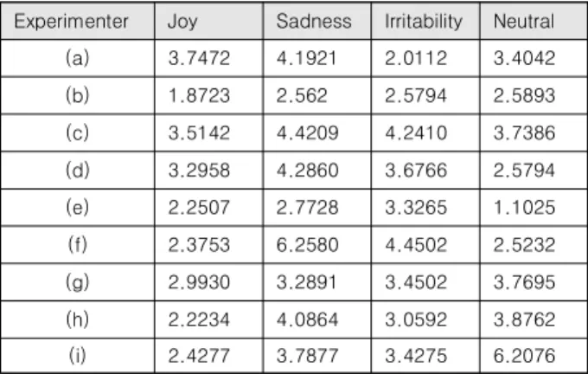Select experimenter (i) row label
588x374 pixels.
click(x=78, y=356)
